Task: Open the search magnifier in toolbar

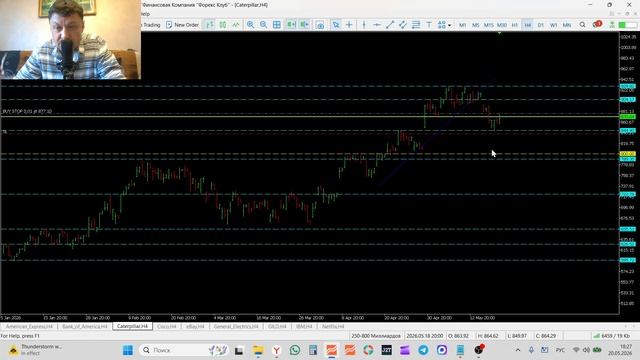Action: (x=582, y=25)
